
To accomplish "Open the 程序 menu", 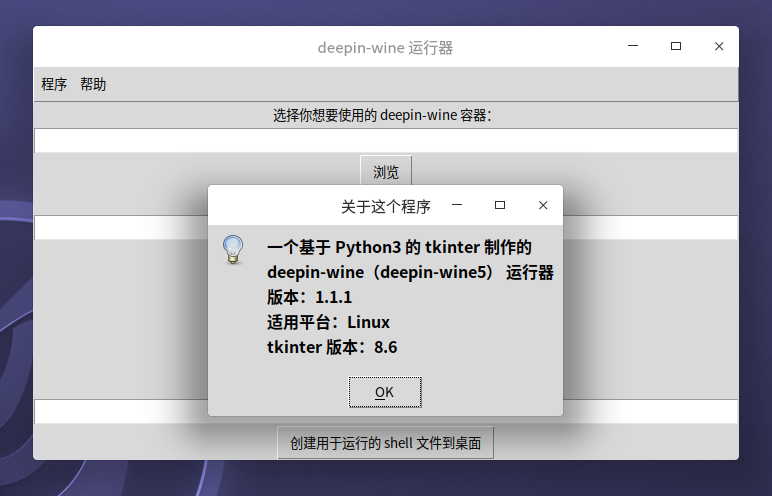I will [54, 84].
